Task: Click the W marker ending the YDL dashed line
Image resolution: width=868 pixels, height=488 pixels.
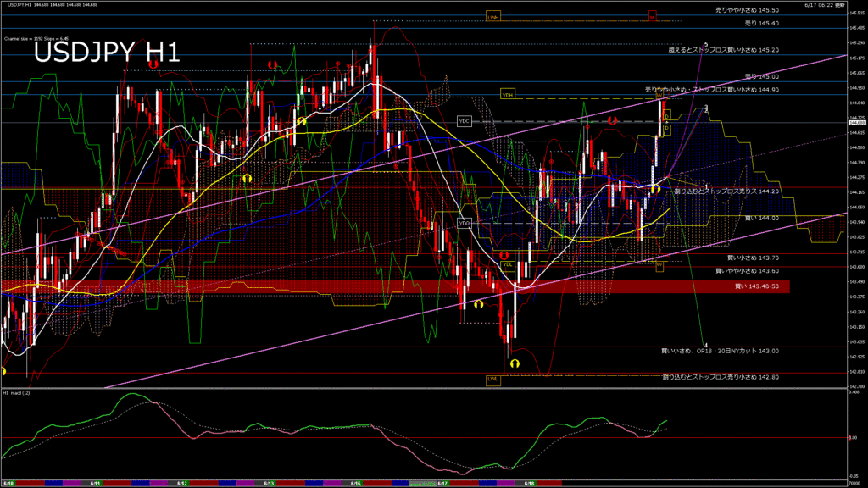Action: [659, 266]
